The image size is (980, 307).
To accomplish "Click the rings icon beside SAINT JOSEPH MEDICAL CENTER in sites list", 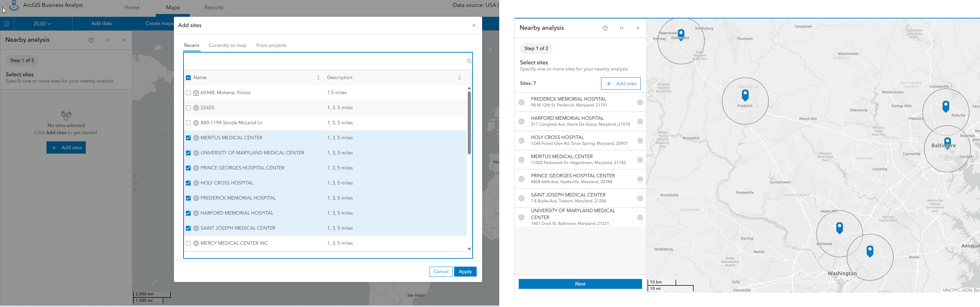I will [521, 199].
